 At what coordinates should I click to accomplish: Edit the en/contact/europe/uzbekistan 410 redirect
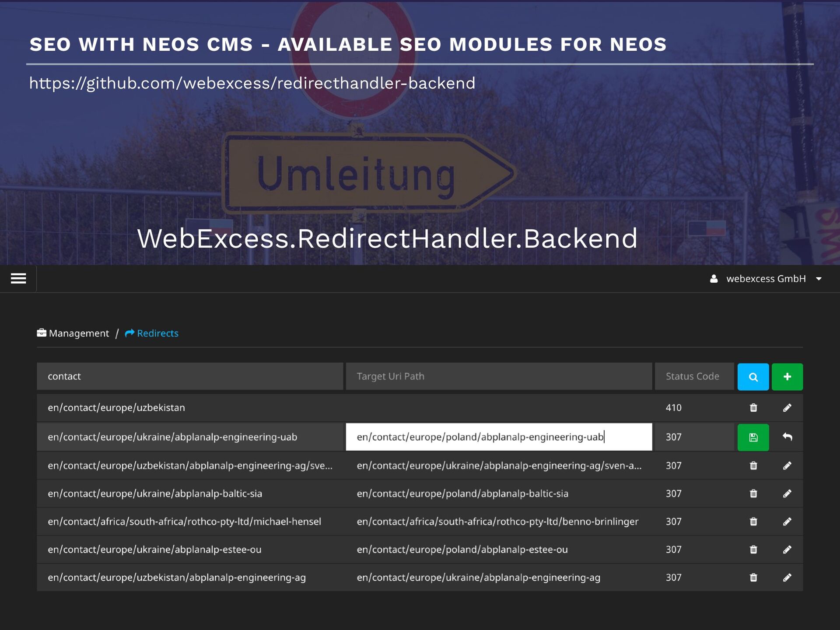coord(787,408)
